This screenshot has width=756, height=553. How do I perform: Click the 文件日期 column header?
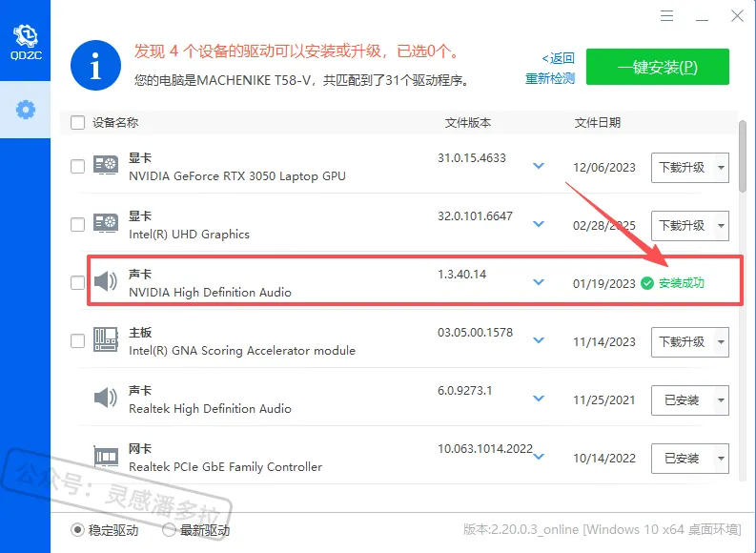(x=598, y=122)
